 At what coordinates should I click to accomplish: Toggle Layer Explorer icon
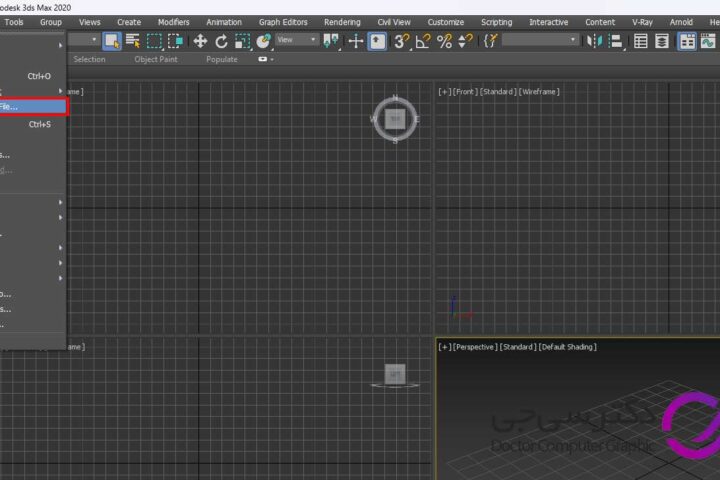[662, 41]
